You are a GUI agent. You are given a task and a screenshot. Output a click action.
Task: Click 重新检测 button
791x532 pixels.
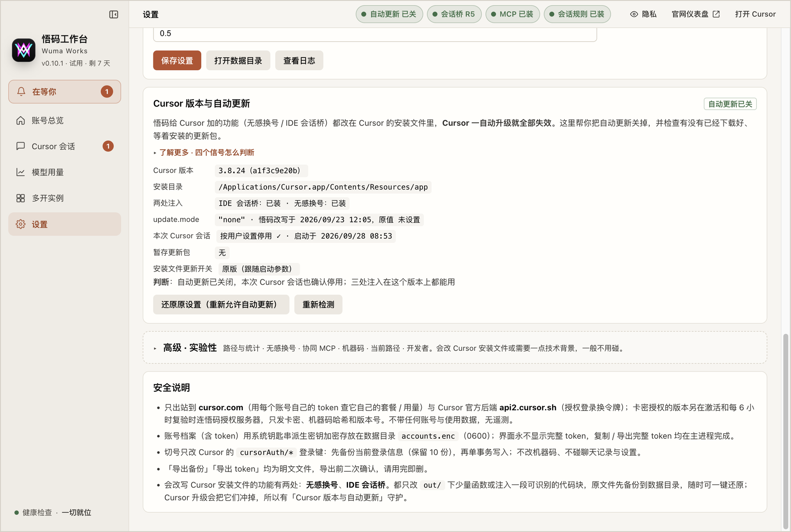(318, 304)
